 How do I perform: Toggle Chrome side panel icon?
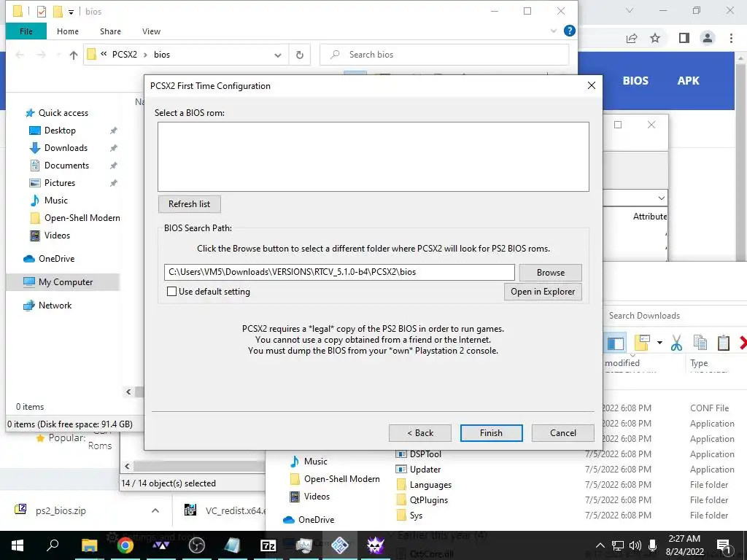tap(684, 38)
